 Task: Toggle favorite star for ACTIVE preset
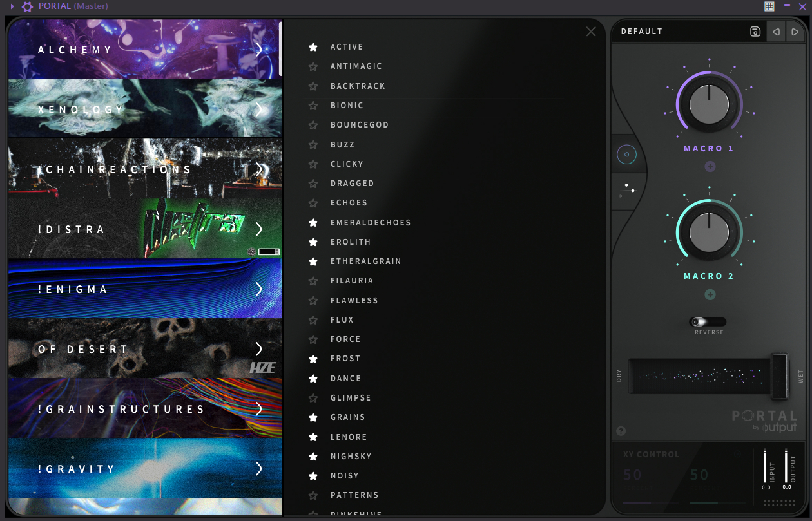313,47
